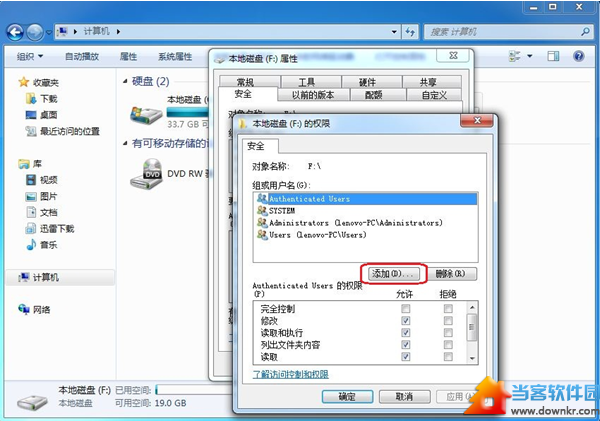Open the 组织 menu dropdown
The width and height of the screenshot is (600, 421).
(x=30, y=57)
